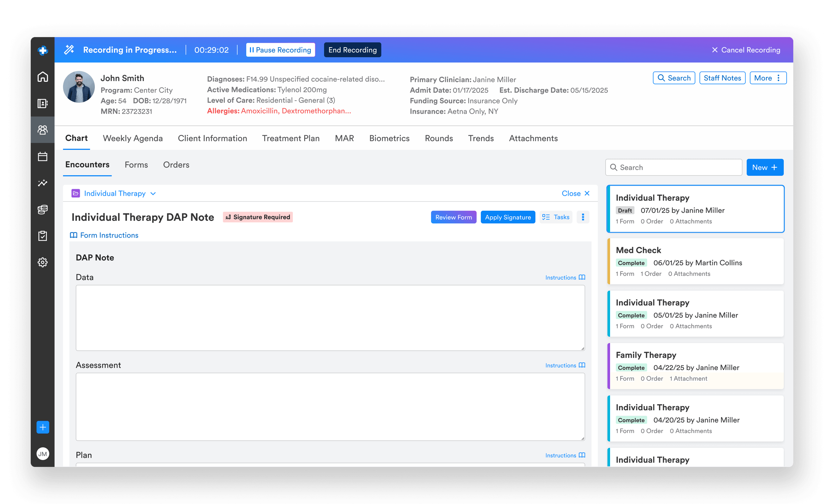Open the trends chart sidebar icon

point(42,183)
